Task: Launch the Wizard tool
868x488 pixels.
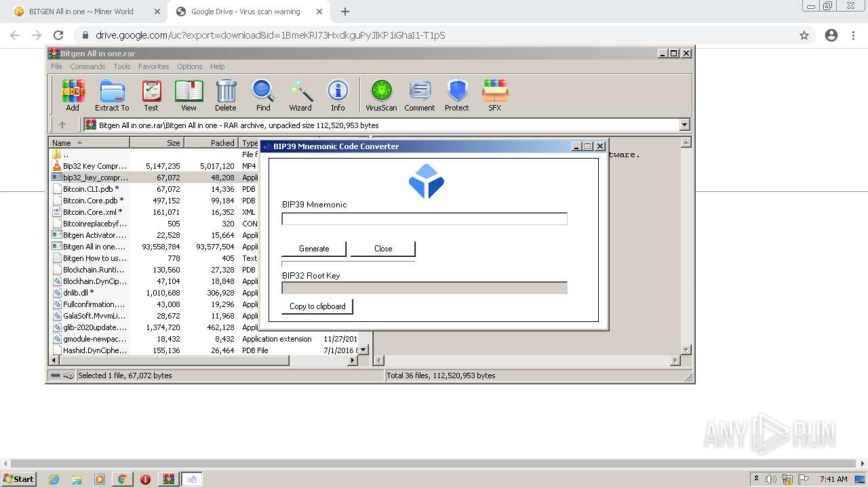Action: click(x=300, y=95)
